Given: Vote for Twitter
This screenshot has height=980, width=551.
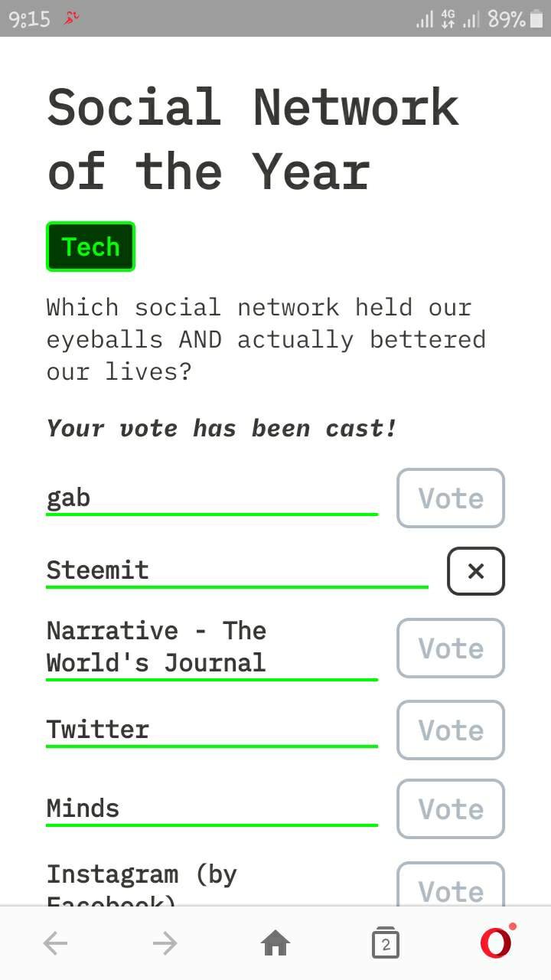Looking at the screenshot, I should click(451, 730).
